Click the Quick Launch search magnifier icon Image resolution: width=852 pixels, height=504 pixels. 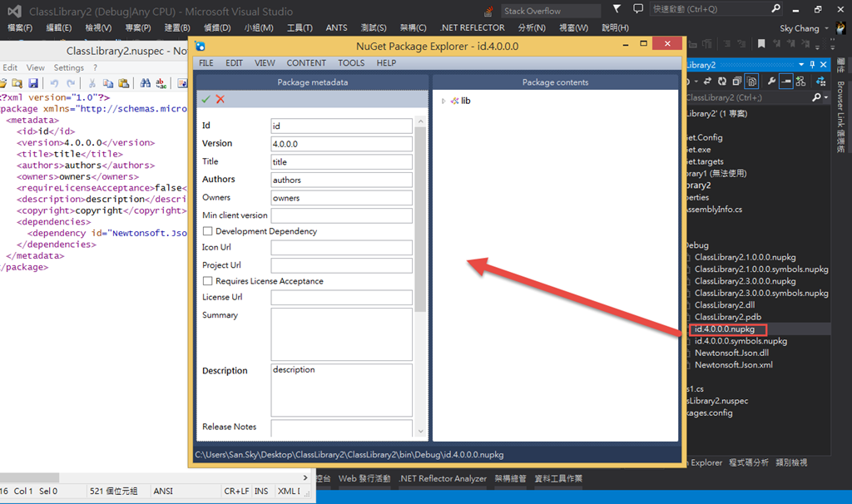click(776, 8)
